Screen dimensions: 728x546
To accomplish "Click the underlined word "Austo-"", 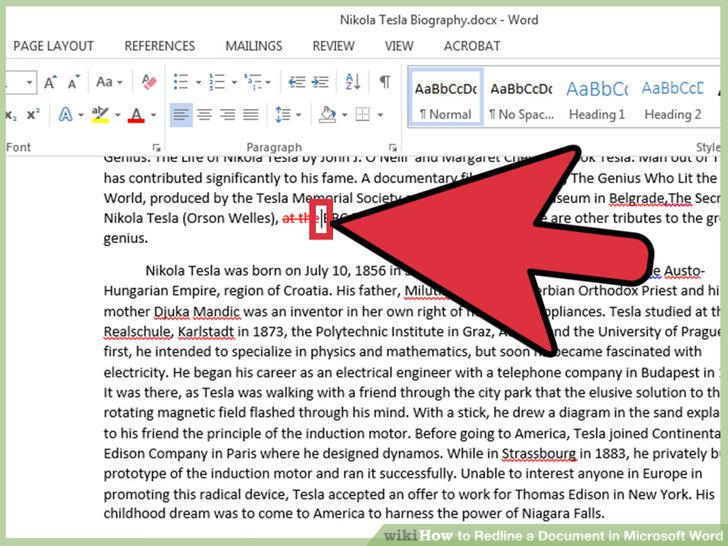I will [x=684, y=271].
